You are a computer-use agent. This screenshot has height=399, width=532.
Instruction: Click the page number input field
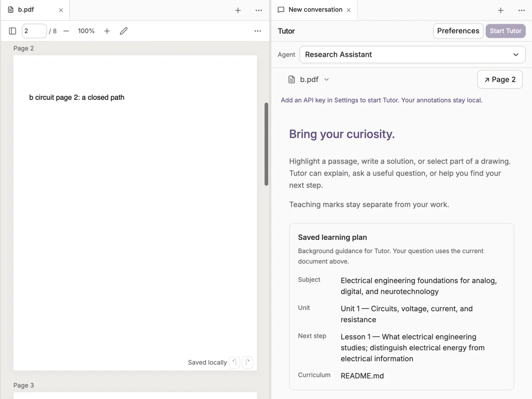pyautogui.click(x=34, y=31)
